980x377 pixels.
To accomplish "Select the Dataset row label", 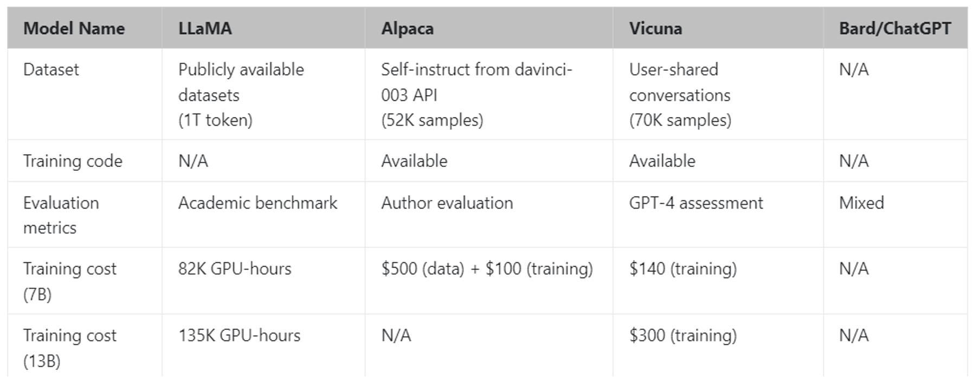I will tap(51, 69).
